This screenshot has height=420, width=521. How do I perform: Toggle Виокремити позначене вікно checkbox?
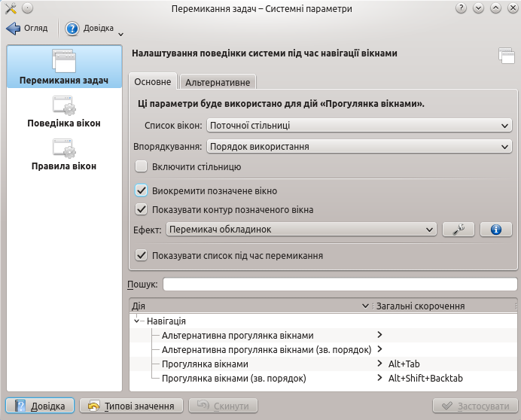(x=141, y=191)
